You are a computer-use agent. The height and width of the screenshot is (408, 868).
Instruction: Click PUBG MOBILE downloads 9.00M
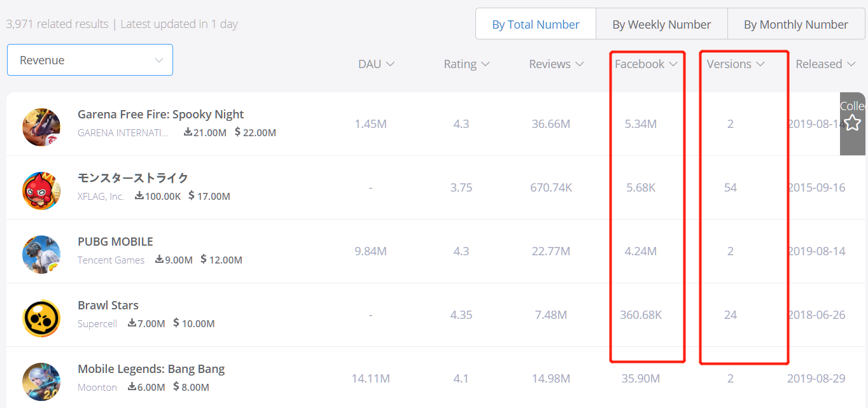tap(174, 260)
